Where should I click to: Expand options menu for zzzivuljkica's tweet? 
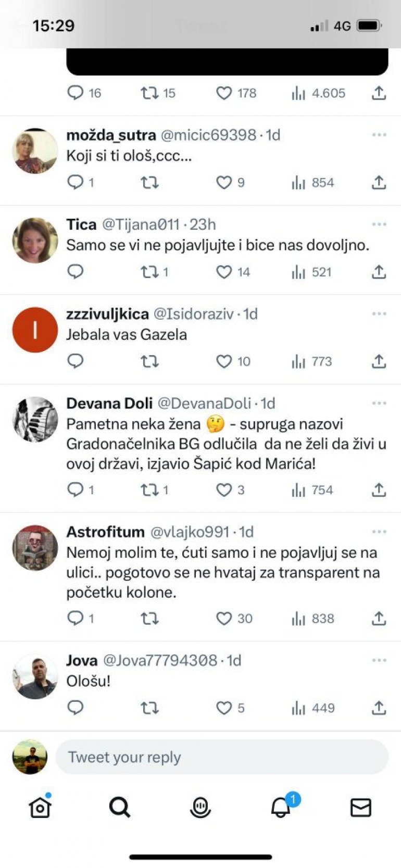(379, 314)
